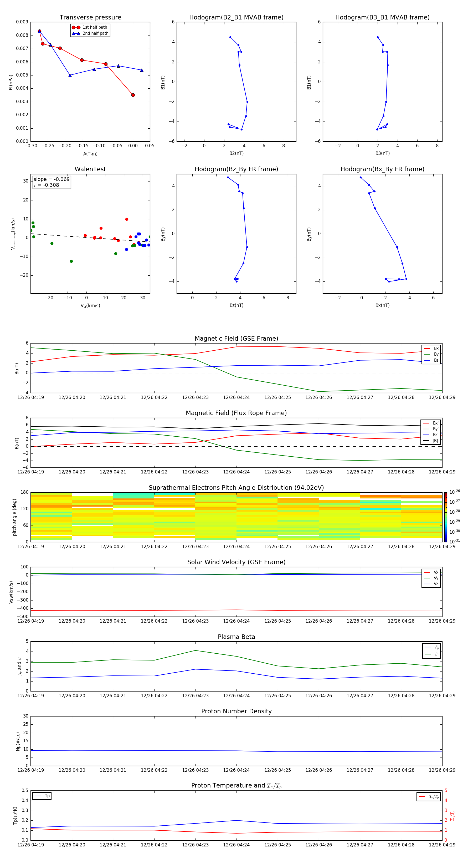This screenshot has height=868, width=473.
Task: Click the '12/26 04:24' tick under Proton Temperature plot
Action: point(236,845)
